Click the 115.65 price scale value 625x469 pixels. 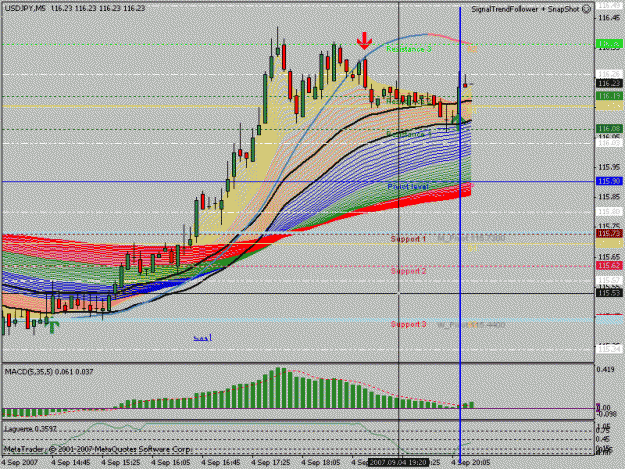(610, 257)
